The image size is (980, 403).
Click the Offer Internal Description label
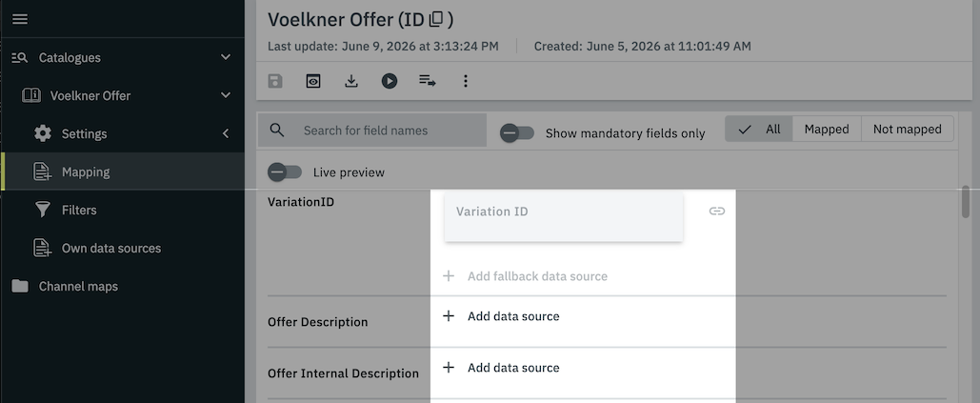click(x=343, y=373)
